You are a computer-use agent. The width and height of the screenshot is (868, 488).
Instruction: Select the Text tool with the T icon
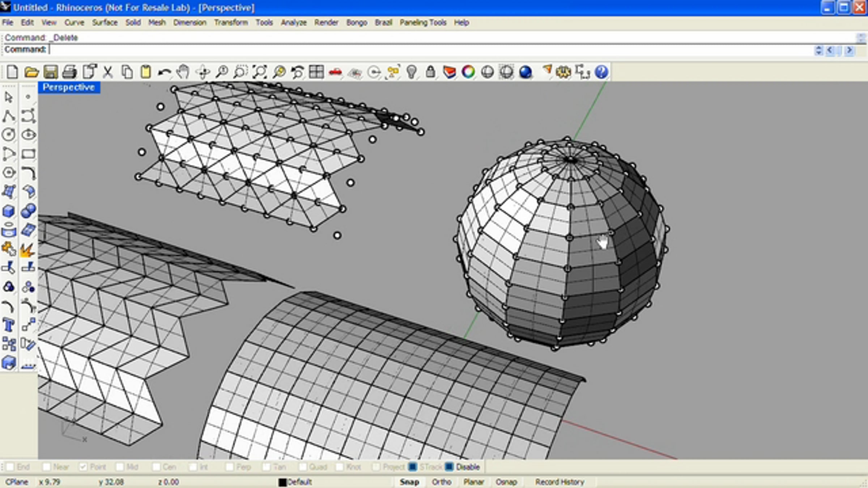[x=9, y=325]
